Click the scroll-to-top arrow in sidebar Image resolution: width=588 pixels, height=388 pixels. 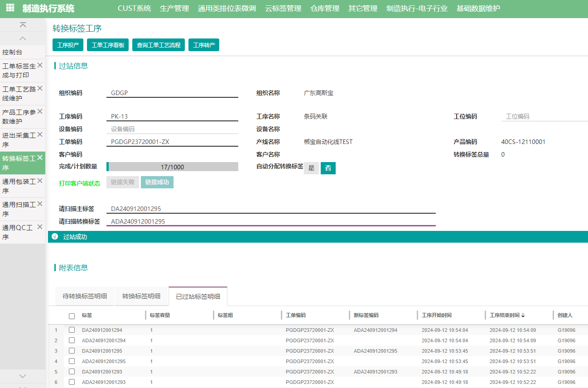point(23,25)
